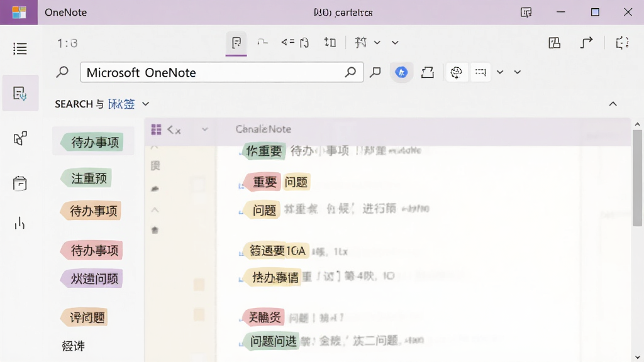The height and width of the screenshot is (362, 644).
Task: Click the back arrow x icon in results header
Action: click(174, 130)
